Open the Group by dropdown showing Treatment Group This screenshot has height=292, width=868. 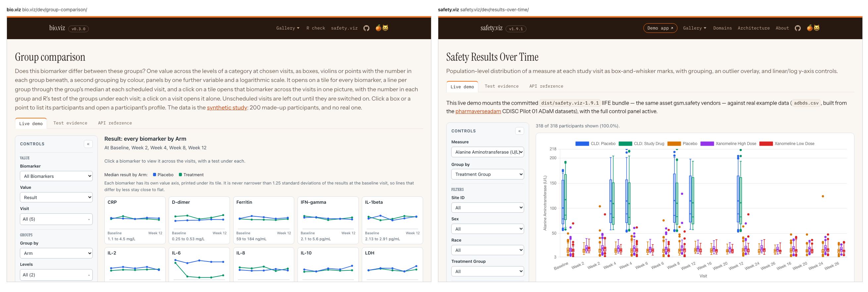[488, 174]
